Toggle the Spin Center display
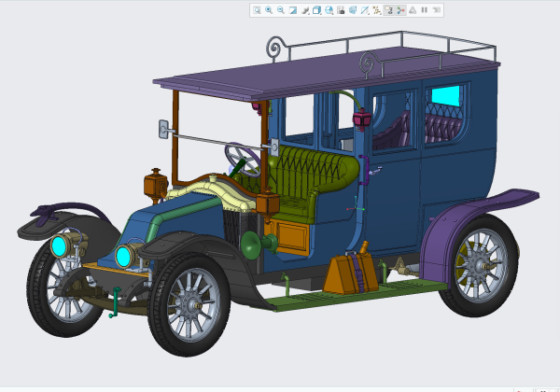 pos(400,10)
